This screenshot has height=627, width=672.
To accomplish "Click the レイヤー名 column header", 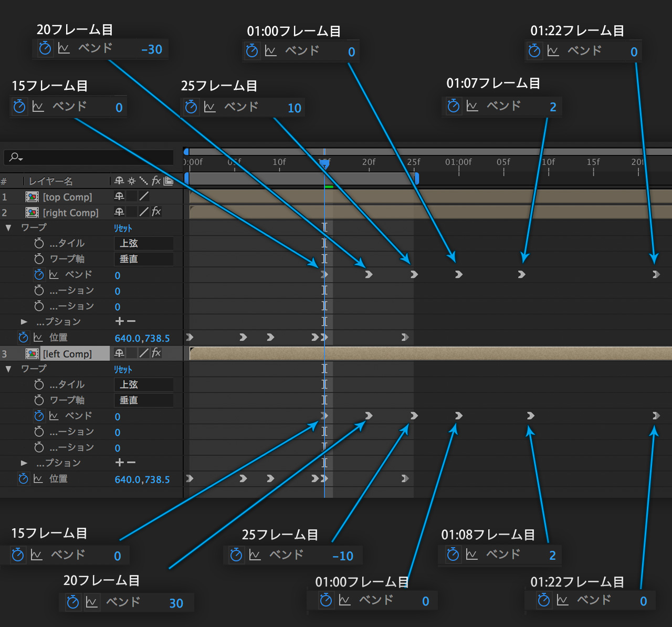I will pyautogui.click(x=51, y=181).
